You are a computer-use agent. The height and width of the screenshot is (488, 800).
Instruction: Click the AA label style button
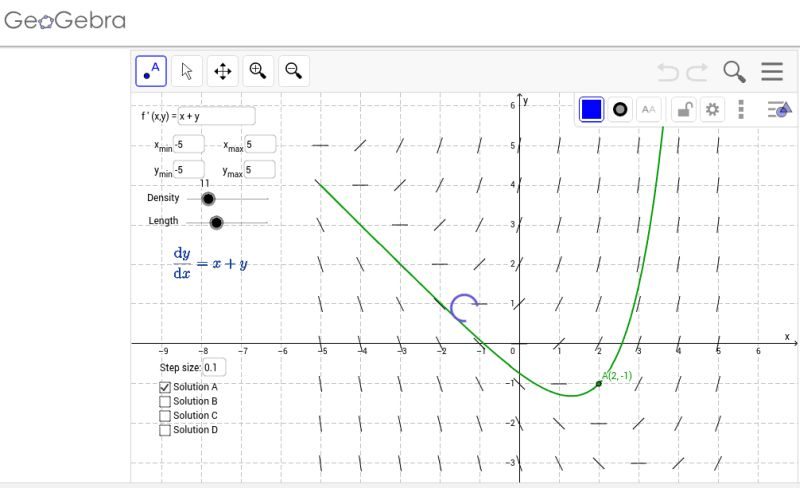pos(648,109)
